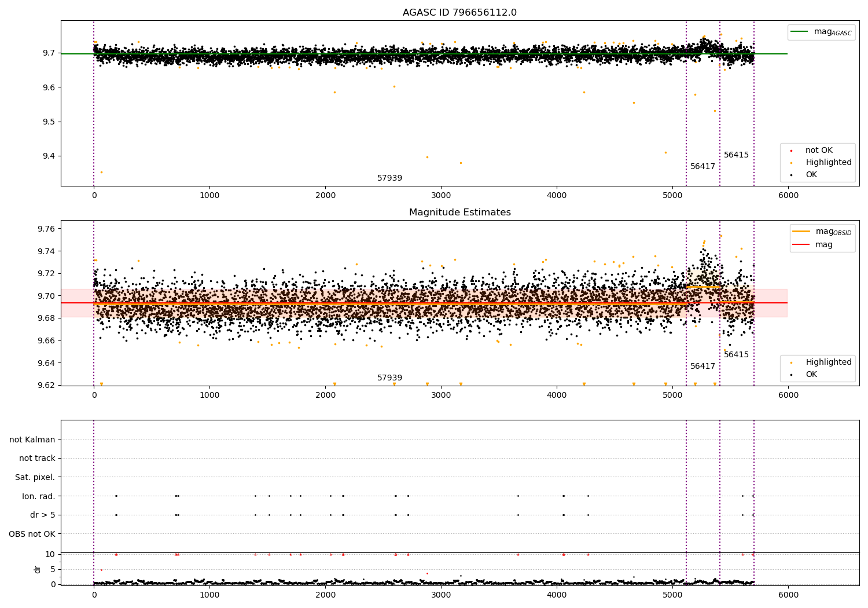The image size is (868, 608).
Task: Click obsid label 57939 in AGASC ID plot
Action: [389, 178]
